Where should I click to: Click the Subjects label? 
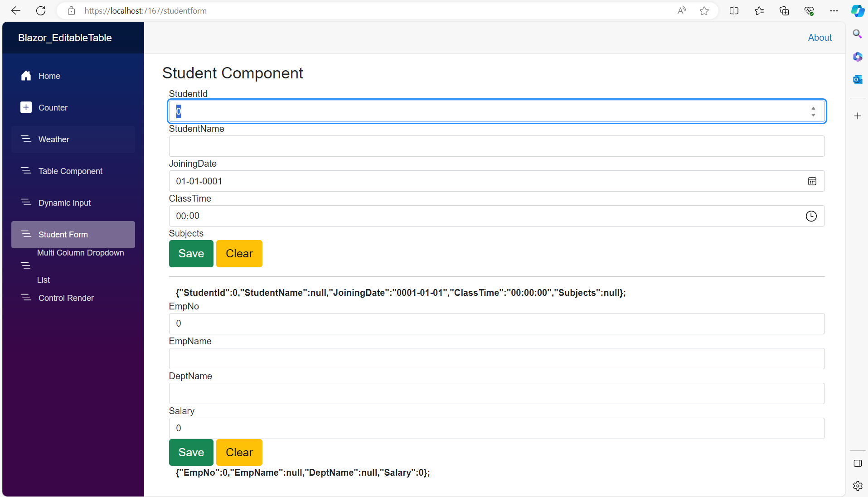(x=186, y=233)
